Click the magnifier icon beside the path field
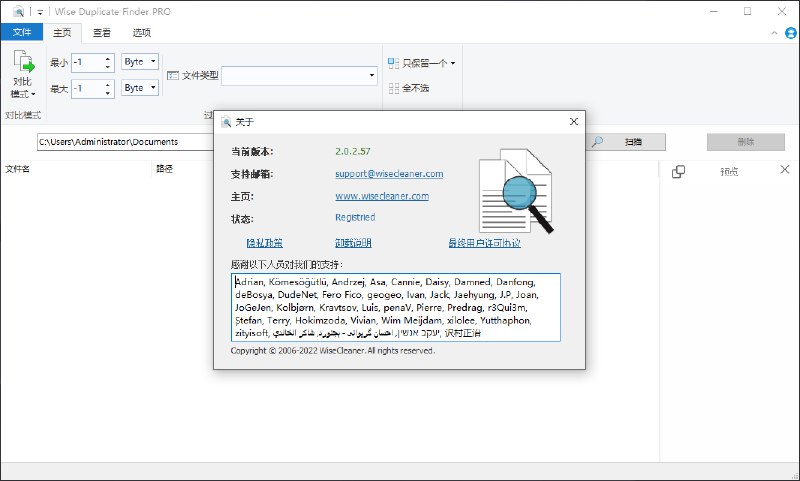 click(597, 142)
